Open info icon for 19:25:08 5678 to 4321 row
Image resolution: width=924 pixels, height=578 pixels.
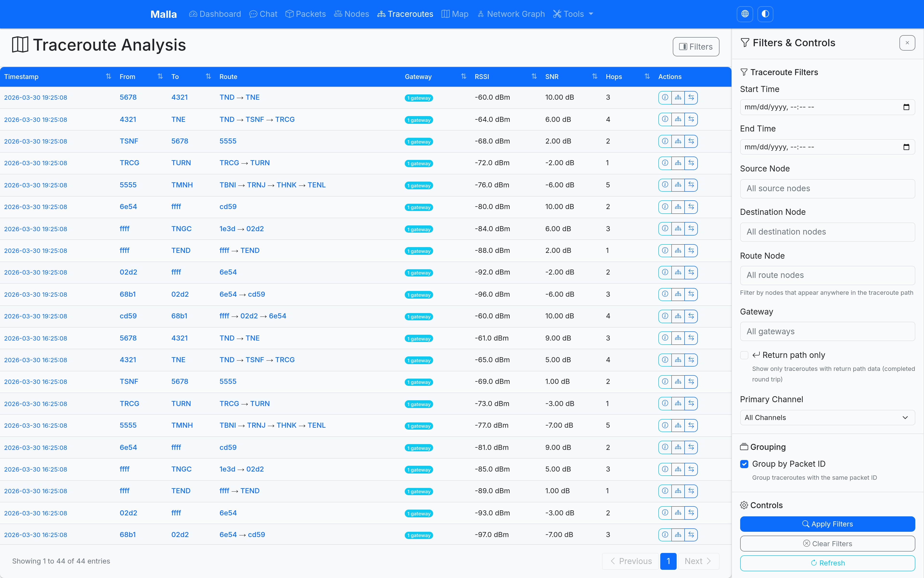(x=665, y=98)
